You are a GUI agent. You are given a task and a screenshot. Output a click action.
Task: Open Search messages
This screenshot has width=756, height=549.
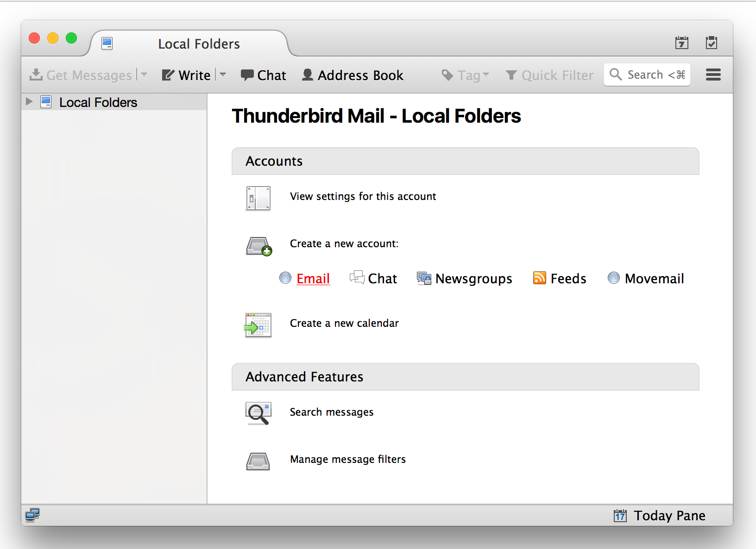tap(332, 412)
